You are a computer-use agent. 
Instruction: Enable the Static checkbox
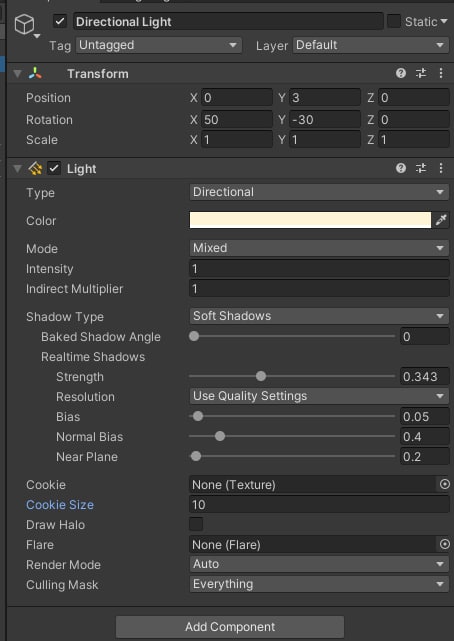click(394, 21)
